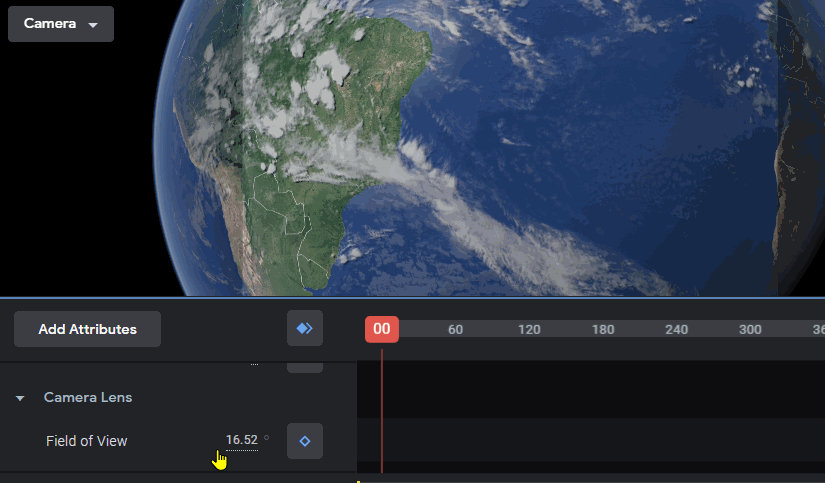Jump to frame 120 on timeline ruler
This screenshot has height=483, width=825.
(529, 329)
